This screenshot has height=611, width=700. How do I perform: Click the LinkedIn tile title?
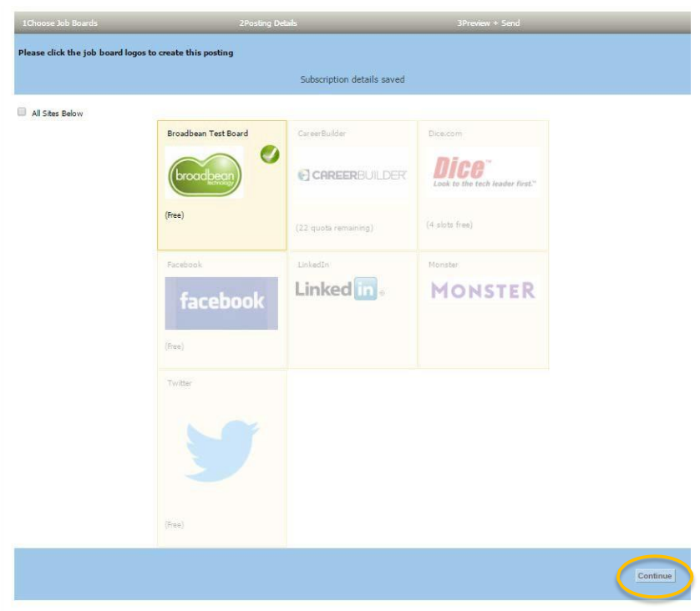point(313,265)
